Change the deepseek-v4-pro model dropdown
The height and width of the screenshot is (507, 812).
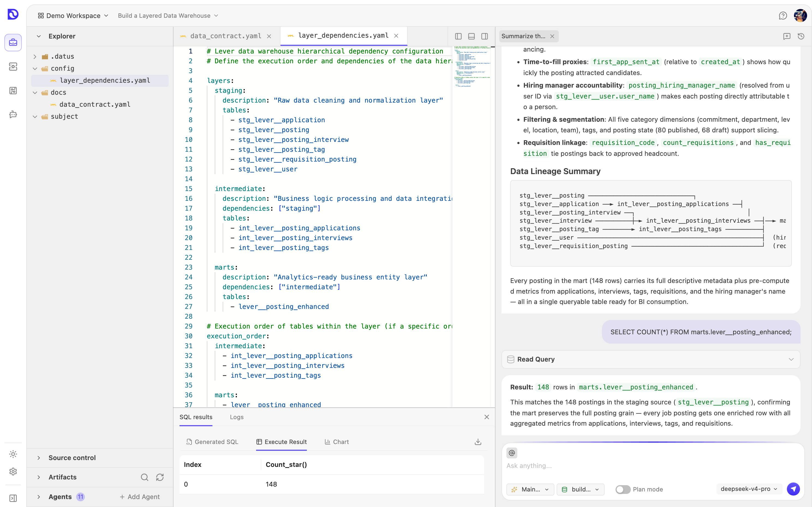[749, 489]
